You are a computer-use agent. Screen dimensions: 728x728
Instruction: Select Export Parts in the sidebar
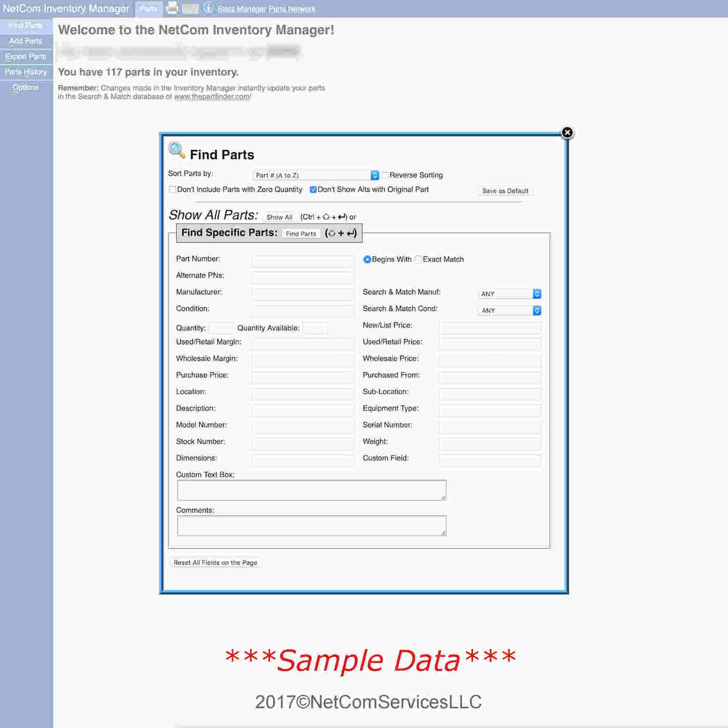[x=26, y=57]
